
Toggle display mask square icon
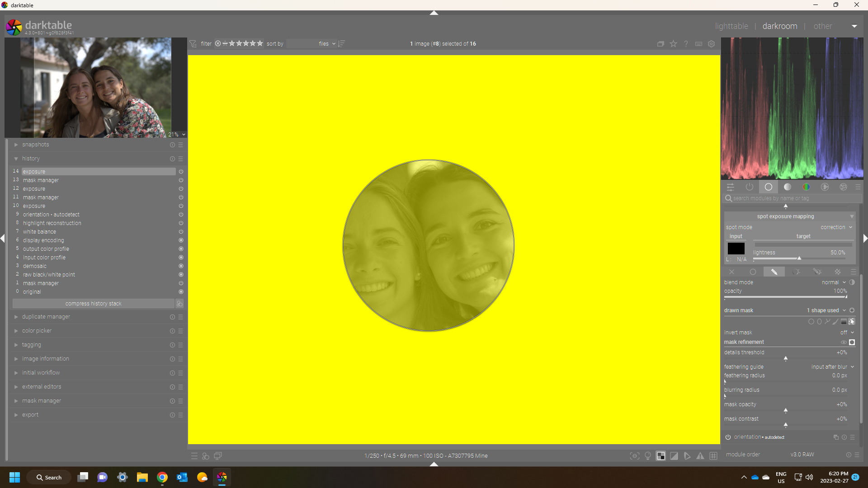coord(852,343)
